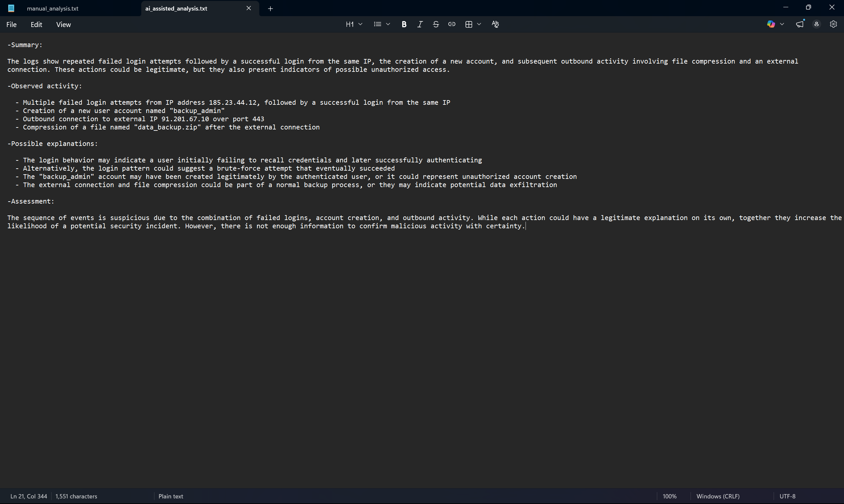Add a new tab
Screen dimensions: 844x504
click(270, 9)
